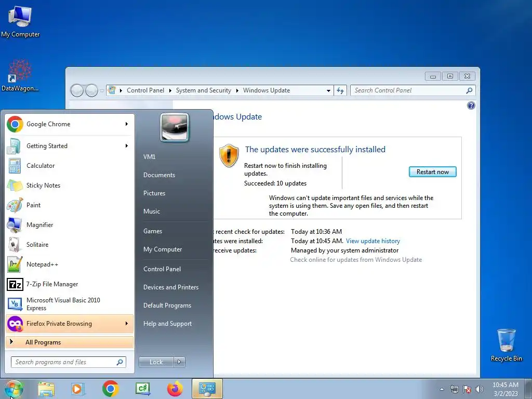The height and width of the screenshot is (399, 532).
Task: Open My Computer desktop icon
Action: 20,21
